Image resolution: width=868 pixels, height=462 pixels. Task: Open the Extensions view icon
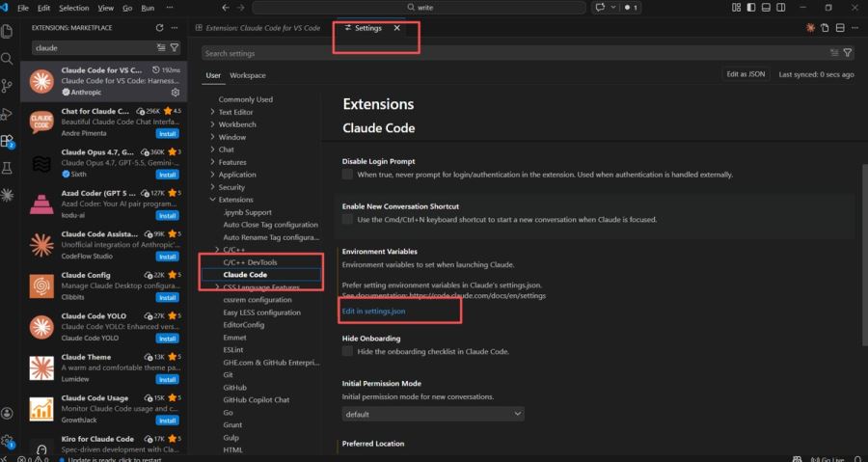[x=7, y=141]
